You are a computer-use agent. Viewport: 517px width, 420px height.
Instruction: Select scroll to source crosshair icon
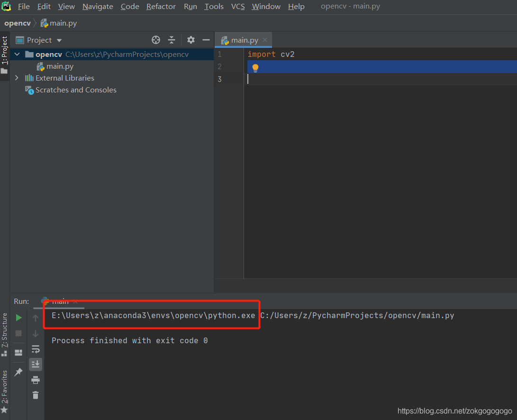tap(156, 40)
